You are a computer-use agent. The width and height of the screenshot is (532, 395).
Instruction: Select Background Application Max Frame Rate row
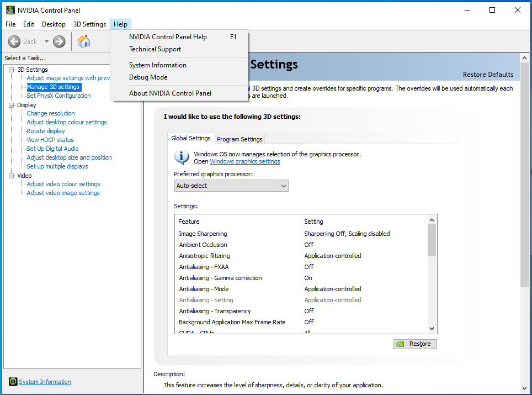(x=301, y=322)
